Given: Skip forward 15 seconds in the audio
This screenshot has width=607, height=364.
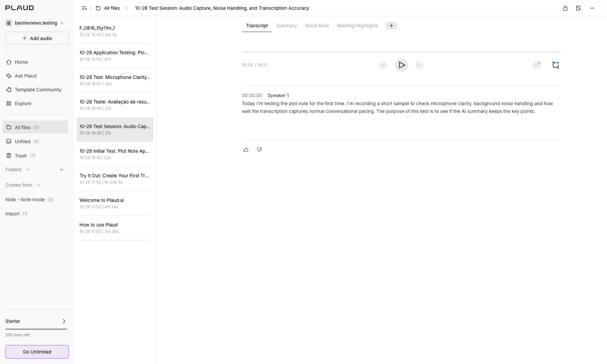Looking at the screenshot, I should pyautogui.click(x=419, y=65).
